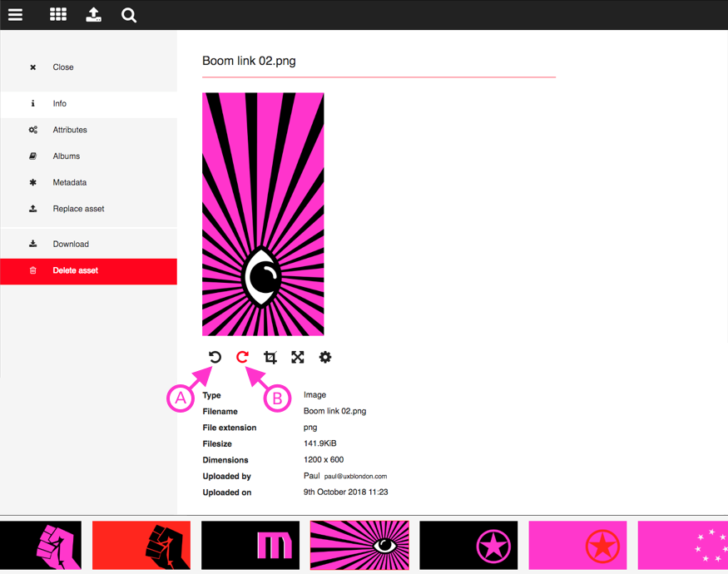This screenshot has height=574, width=728.
Task: Click the 'Filesize' field label
Action: (217, 444)
